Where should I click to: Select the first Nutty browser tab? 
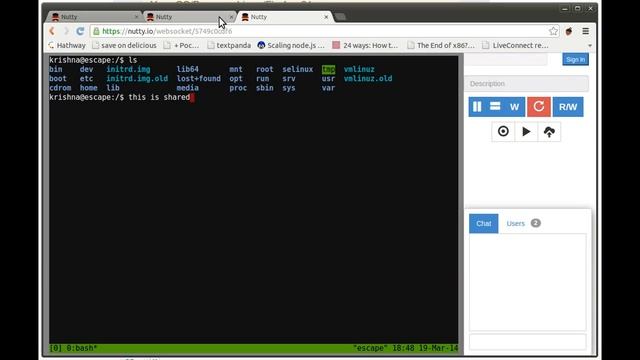pos(94,17)
